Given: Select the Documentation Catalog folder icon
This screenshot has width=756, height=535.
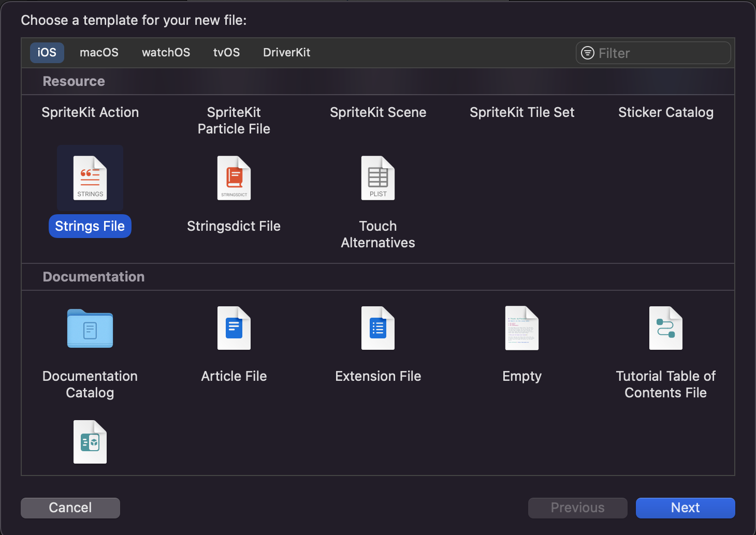Looking at the screenshot, I should click(x=90, y=329).
